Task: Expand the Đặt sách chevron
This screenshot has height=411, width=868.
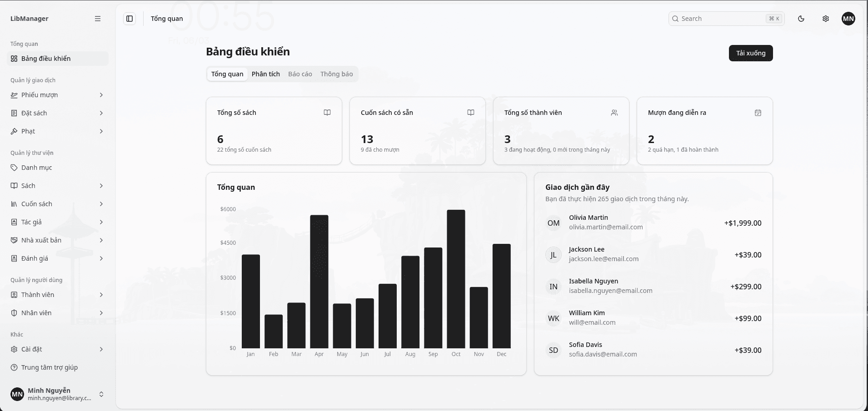Action: click(x=101, y=113)
